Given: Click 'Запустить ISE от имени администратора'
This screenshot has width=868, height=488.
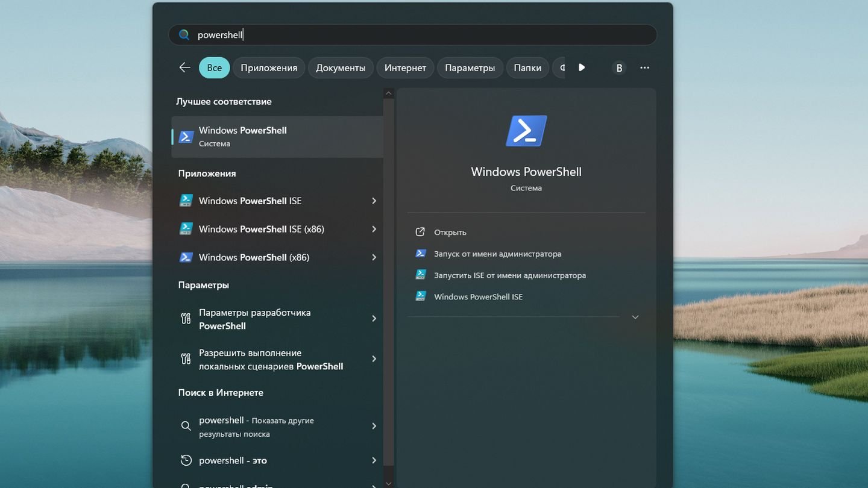Looking at the screenshot, I should point(510,275).
